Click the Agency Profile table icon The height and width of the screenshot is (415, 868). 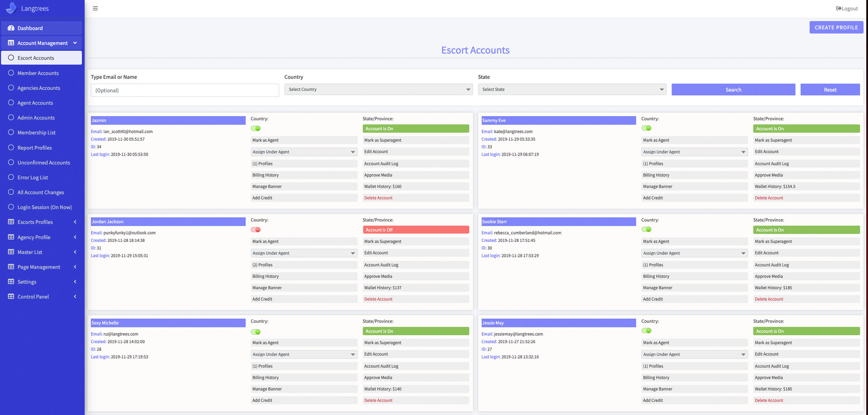[x=11, y=237]
